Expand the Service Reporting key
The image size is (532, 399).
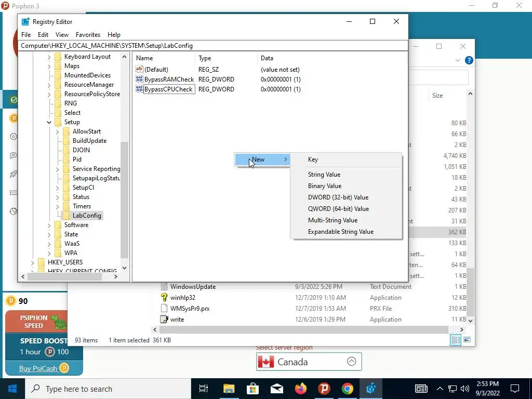point(57,169)
